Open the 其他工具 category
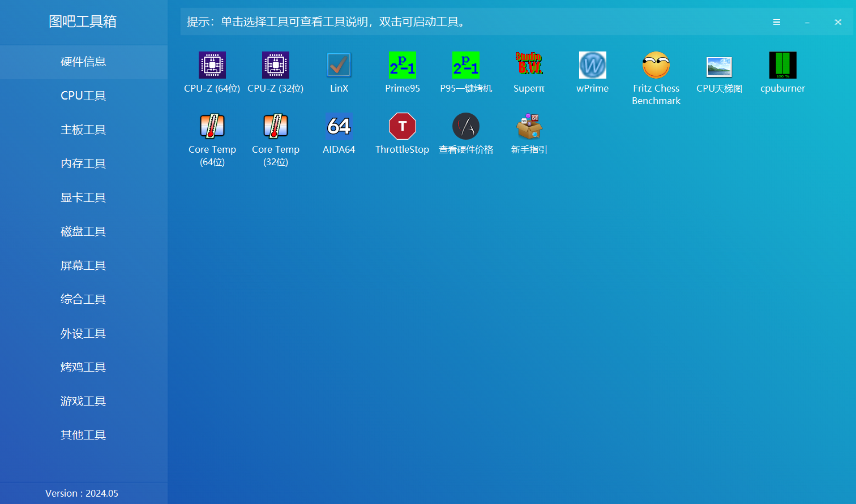This screenshot has height=504, width=856. 84,435
